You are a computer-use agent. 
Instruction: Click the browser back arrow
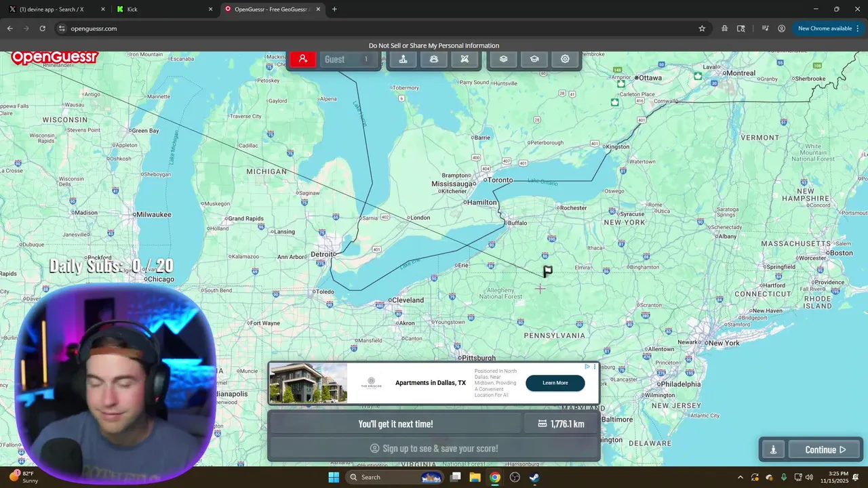(x=10, y=28)
